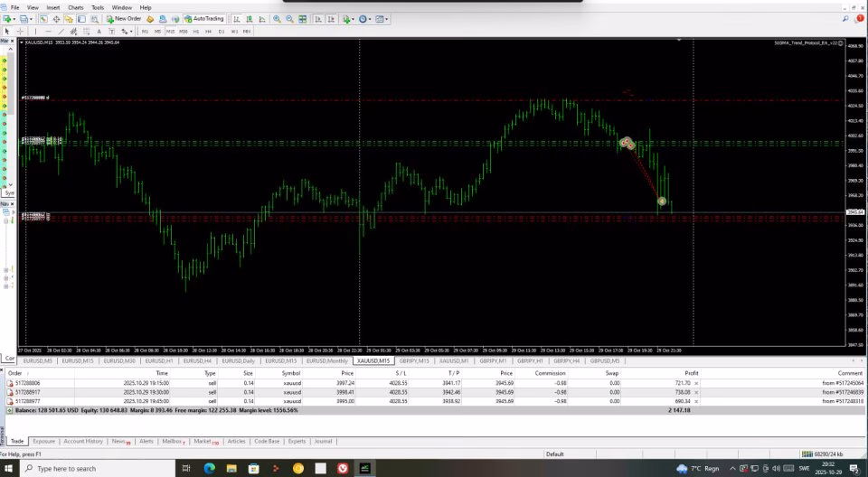868x477 pixels.
Task: Switch chart to candlestick display icon
Action: point(250,19)
